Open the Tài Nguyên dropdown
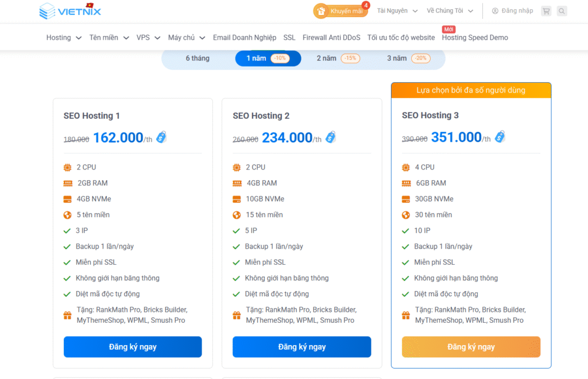The height and width of the screenshot is (379, 588). click(x=397, y=11)
